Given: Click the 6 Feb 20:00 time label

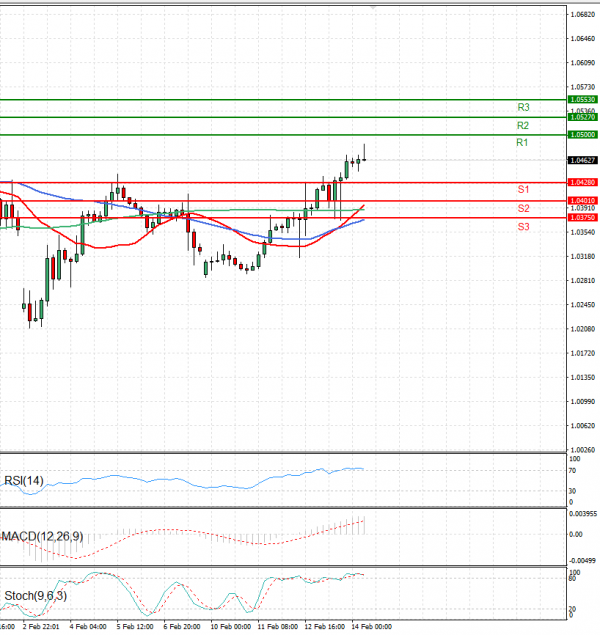Looking at the screenshot, I should pyautogui.click(x=182, y=626).
